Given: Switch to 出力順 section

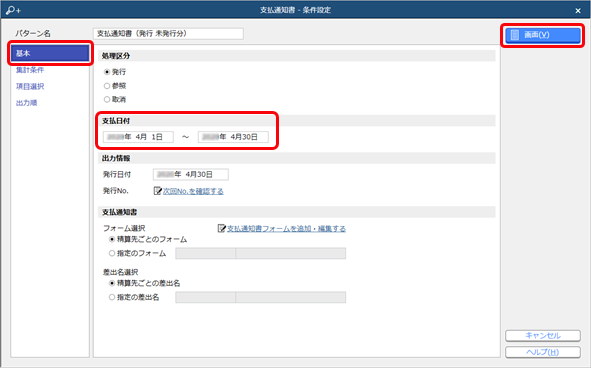Looking at the screenshot, I should 26,103.
